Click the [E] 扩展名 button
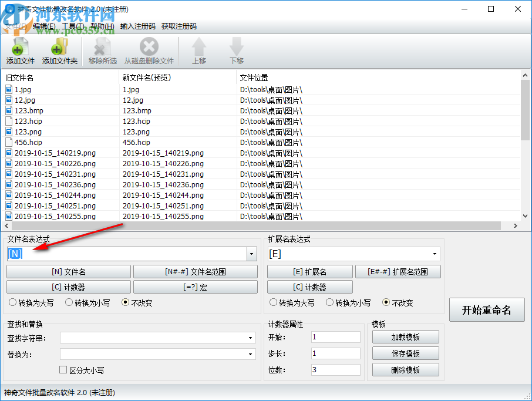Image resolution: width=532 pixels, height=401 pixels. [310, 272]
